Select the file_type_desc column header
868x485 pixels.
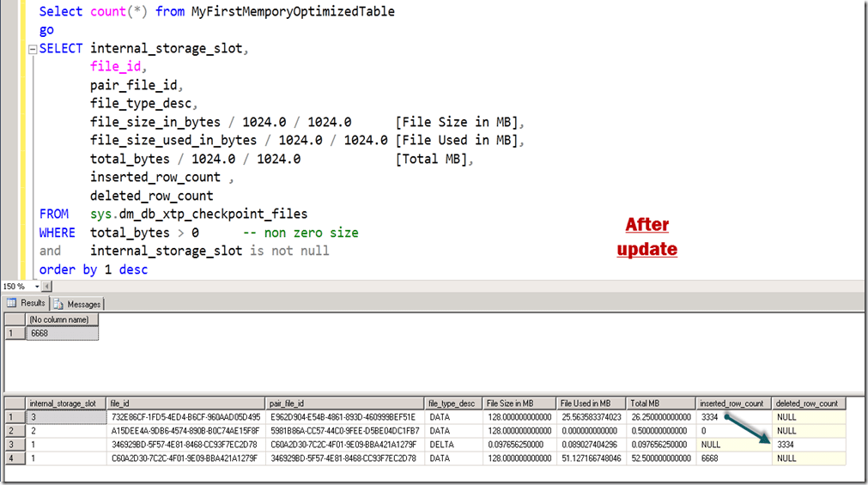[x=452, y=403]
